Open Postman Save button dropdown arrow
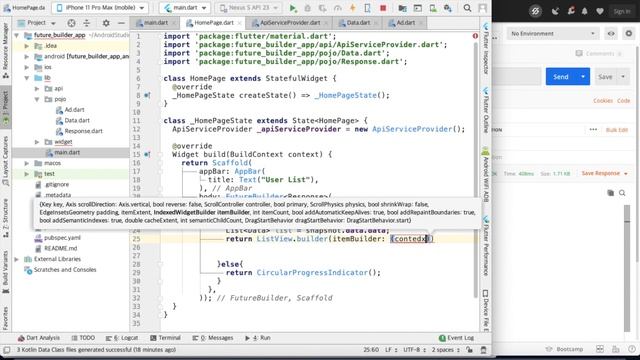 click(x=623, y=76)
